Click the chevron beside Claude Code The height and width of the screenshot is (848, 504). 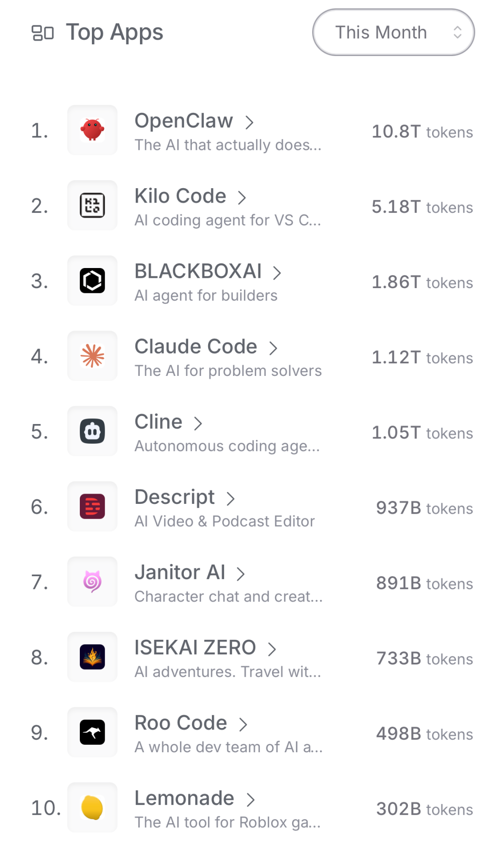pos(273,348)
